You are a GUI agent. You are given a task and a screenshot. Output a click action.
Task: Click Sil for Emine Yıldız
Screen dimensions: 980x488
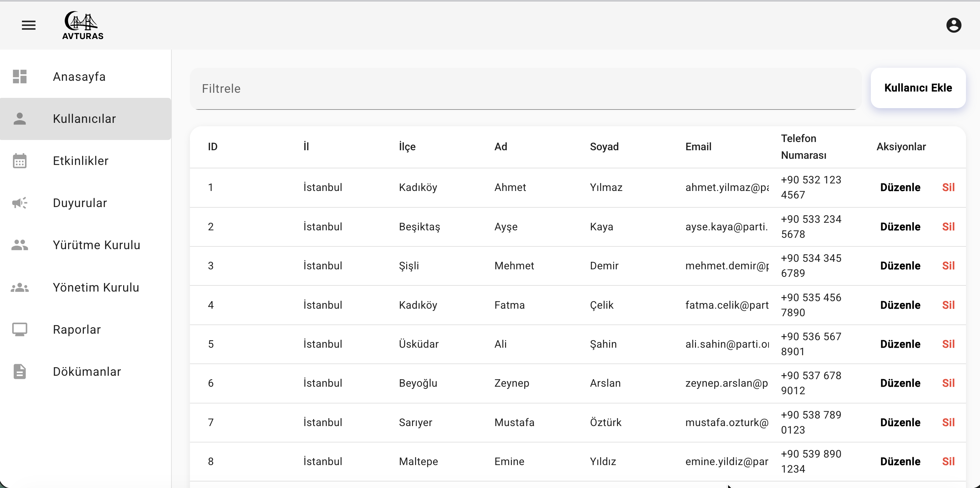coord(948,461)
